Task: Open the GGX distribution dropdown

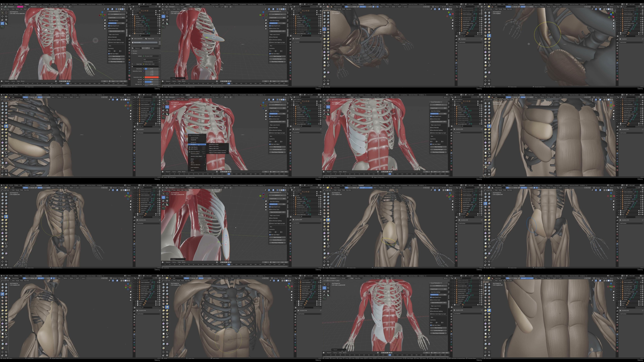Action: click(x=151, y=60)
